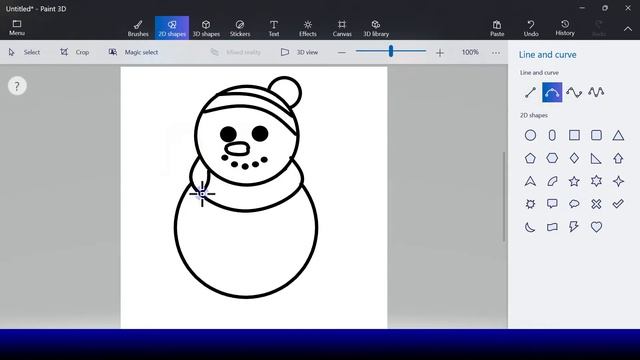Click the zoom in plus button

440,53
